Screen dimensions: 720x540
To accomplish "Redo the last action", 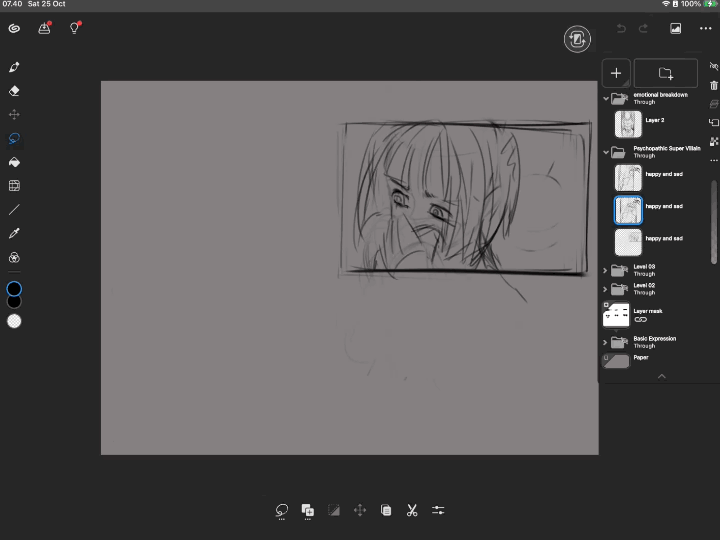I will pyautogui.click(x=643, y=28).
